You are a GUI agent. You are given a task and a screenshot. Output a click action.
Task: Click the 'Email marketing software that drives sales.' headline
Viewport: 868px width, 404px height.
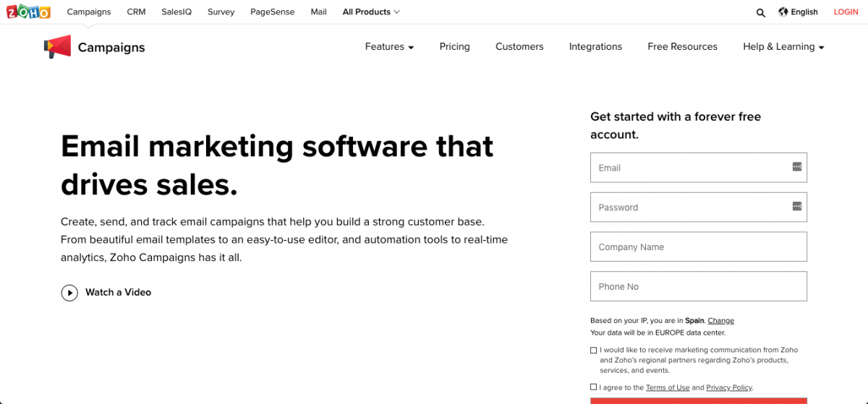coord(277,166)
